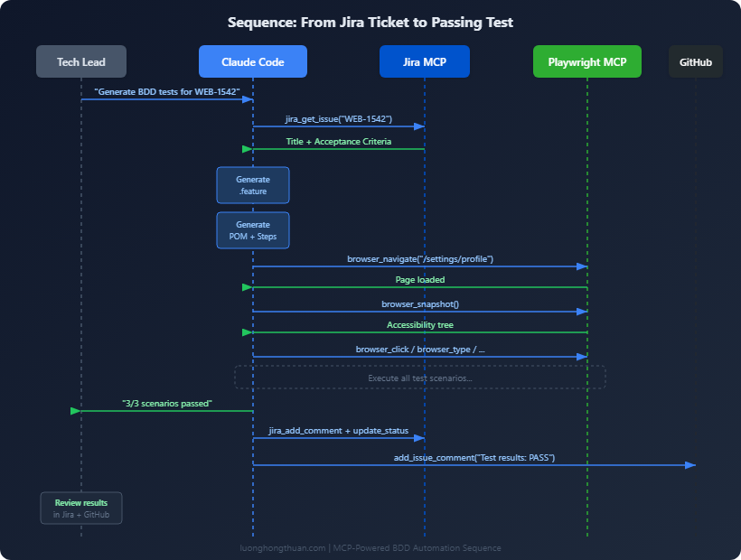The image size is (741, 560).
Task: Click the GitHub participant box
Action: 696,61
